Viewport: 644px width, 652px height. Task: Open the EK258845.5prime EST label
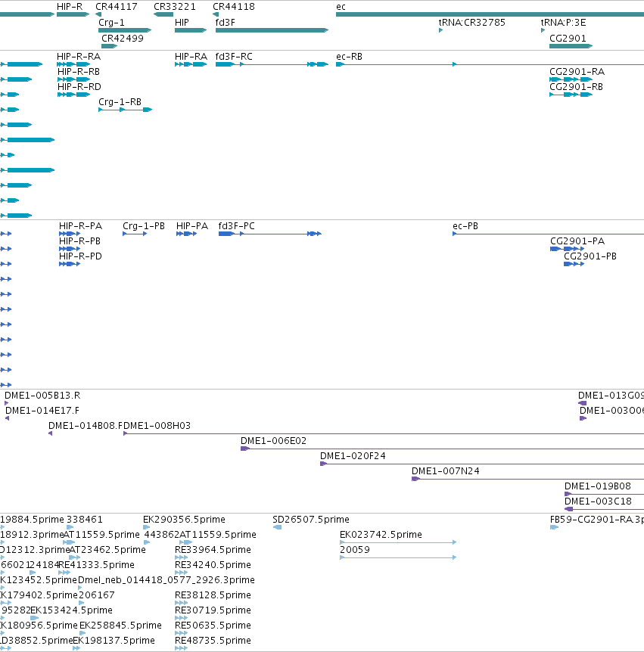pyautogui.click(x=120, y=625)
